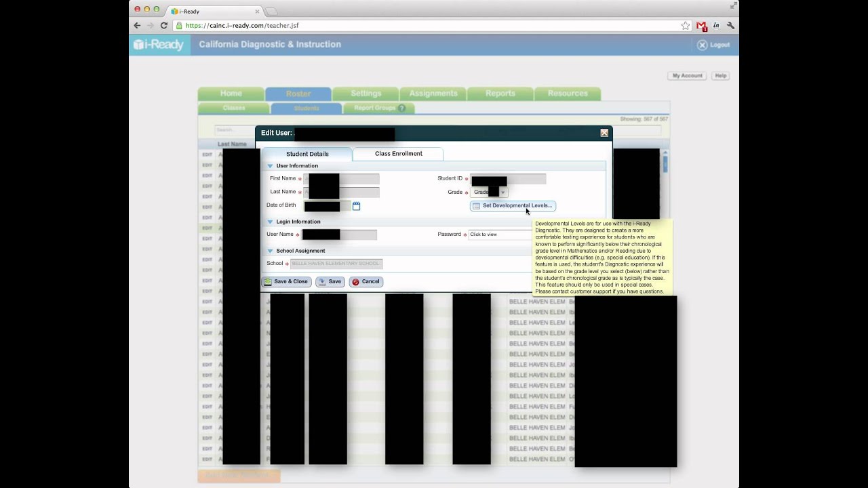Open My Account
Viewport: 868px width, 488px height.
tap(687, 76)
